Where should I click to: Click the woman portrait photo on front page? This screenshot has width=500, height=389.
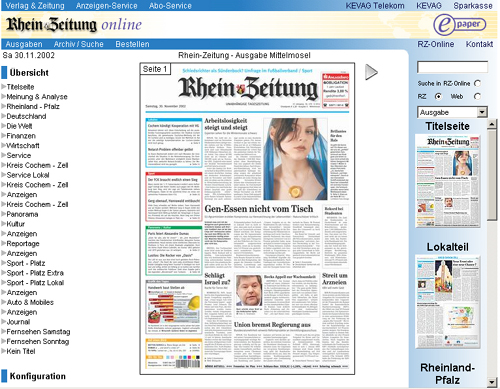pyautogui.click(x=295, y=159)
